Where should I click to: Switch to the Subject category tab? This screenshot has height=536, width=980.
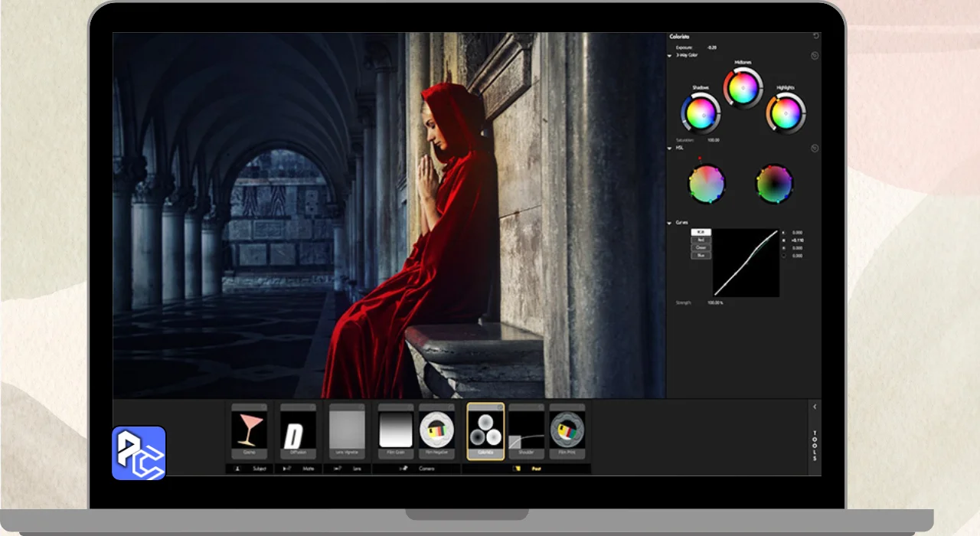[x=250, y=469]
